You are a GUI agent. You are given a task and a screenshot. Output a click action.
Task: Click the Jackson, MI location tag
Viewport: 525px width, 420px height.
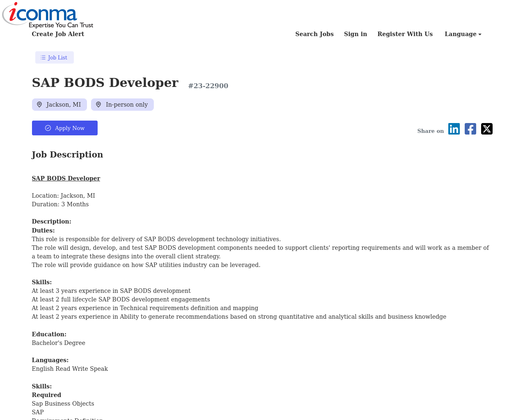click(x=59, y=105)
